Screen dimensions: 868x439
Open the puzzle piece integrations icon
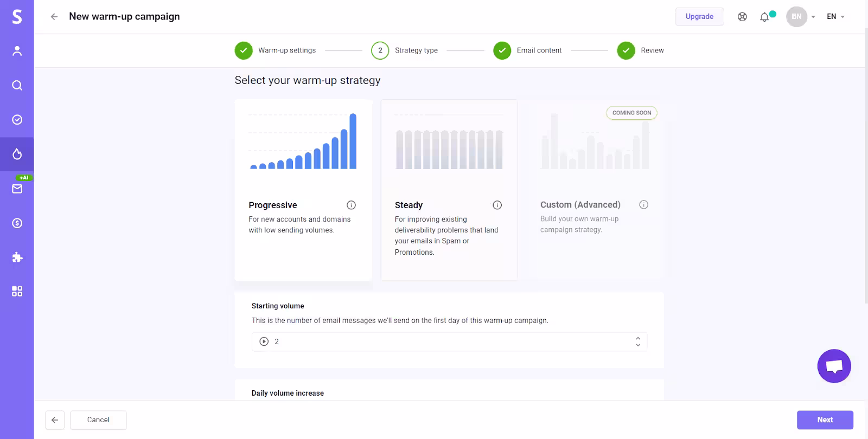[17, 257]
